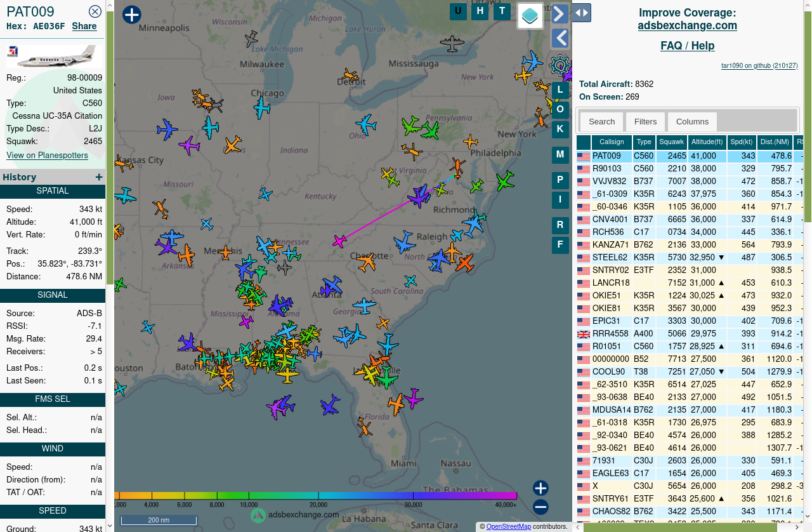Open tar1090 on github link
This screenshot has height=532, width=812.
[759, 65]
